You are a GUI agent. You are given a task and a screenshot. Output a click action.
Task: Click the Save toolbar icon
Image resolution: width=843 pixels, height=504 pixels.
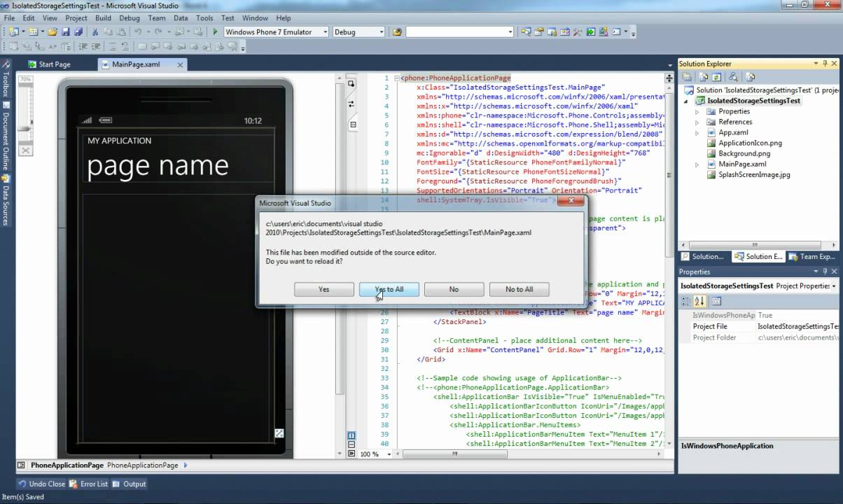[x=65, y=32]
